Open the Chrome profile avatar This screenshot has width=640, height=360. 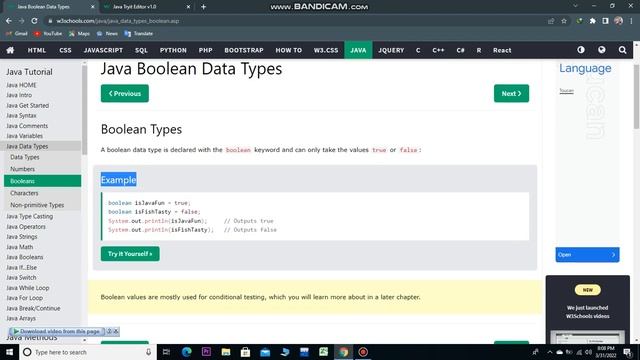tap(618, 21)
